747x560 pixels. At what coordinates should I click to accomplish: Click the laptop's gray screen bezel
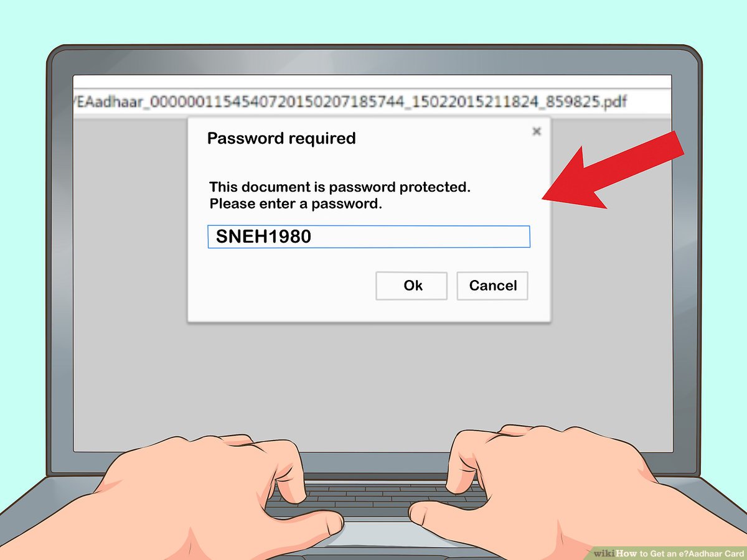click(60, 261)
